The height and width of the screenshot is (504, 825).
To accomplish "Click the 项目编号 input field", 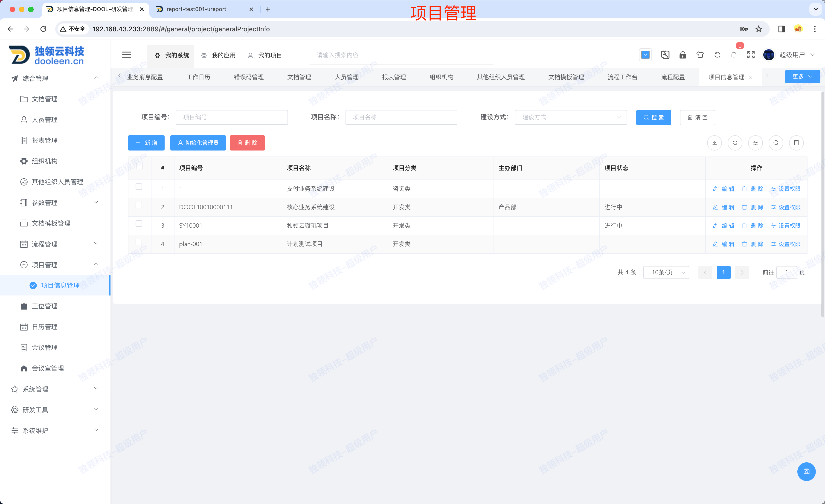I will [232, 117].
